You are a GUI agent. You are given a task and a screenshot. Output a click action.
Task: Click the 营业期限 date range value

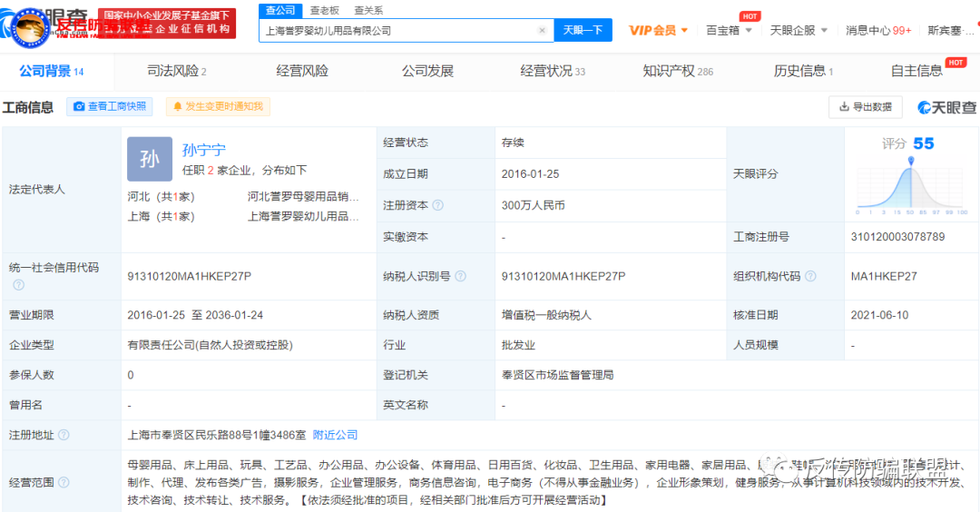point(195,315)
